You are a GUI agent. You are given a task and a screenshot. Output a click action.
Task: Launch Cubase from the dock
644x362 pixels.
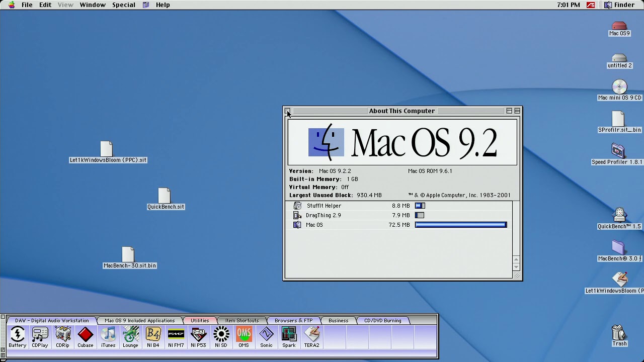pyautogui.click(x=85, y=337)
